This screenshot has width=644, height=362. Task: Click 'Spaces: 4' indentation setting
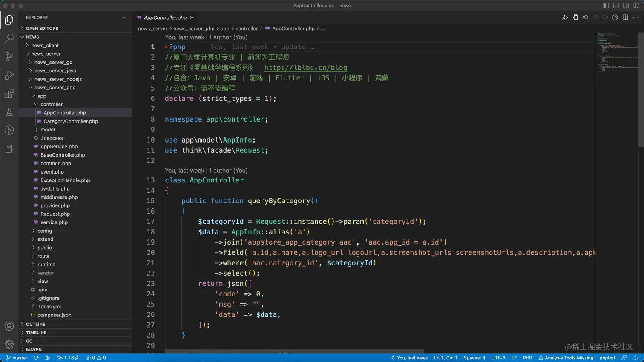[x=474, y=358]
